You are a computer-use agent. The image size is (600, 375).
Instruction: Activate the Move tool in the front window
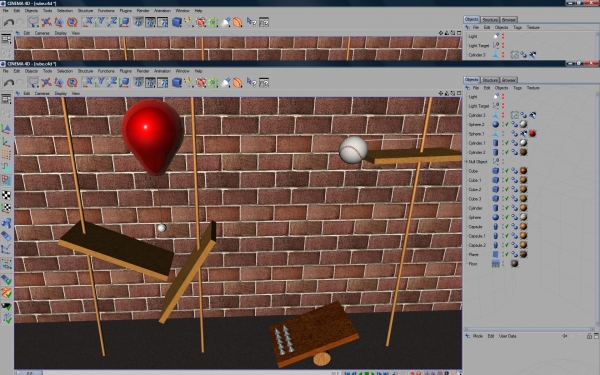click(x=46, y=82)
